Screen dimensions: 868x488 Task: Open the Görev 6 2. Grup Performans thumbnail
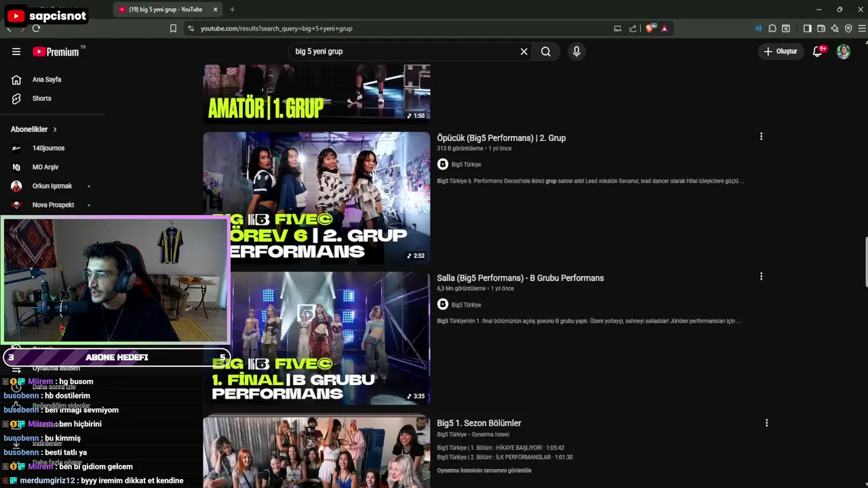[317, 197]
